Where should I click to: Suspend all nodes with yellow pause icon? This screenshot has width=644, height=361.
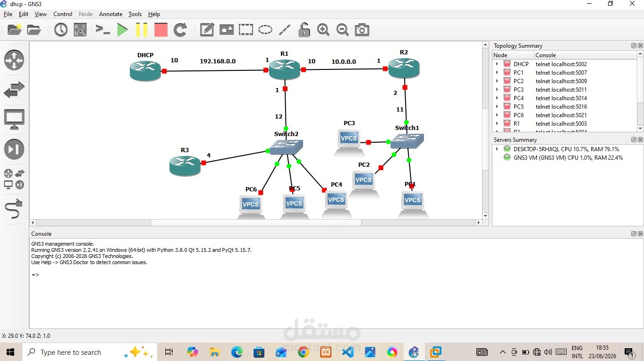coord(142,30)
